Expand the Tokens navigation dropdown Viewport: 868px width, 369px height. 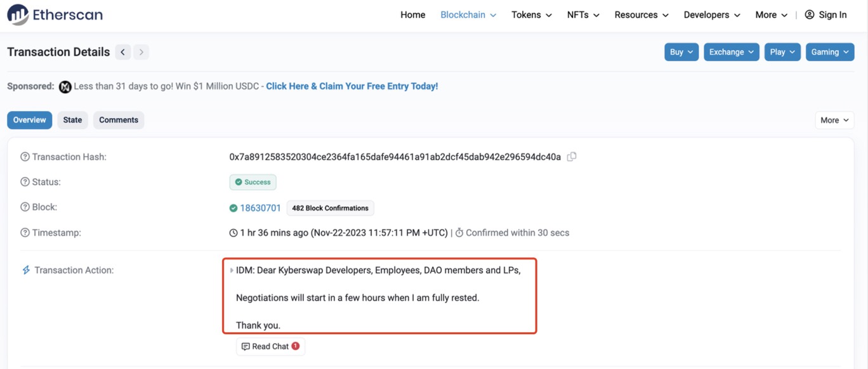pos(531,15)
